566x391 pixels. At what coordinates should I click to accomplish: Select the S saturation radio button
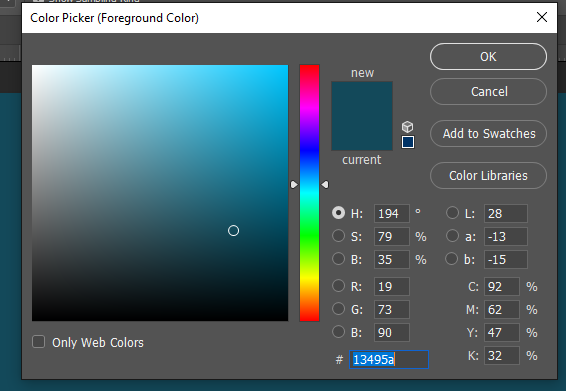[x=338, y=236]
